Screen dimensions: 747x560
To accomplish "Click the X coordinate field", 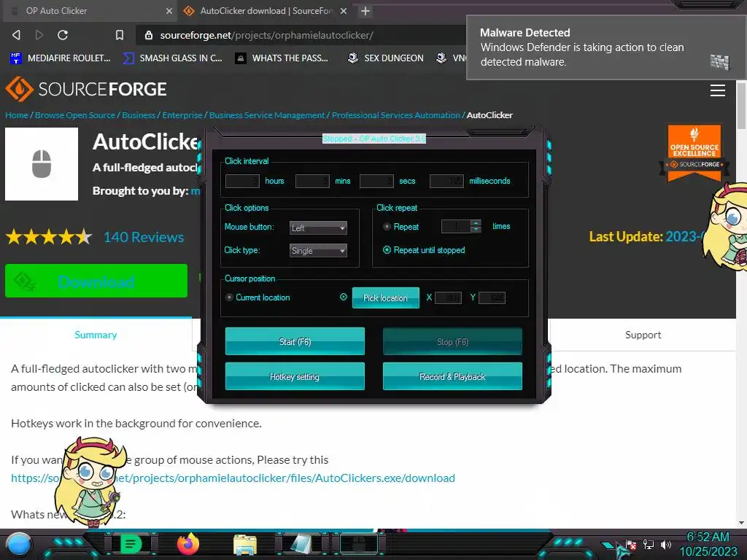I will coord(449,297).
